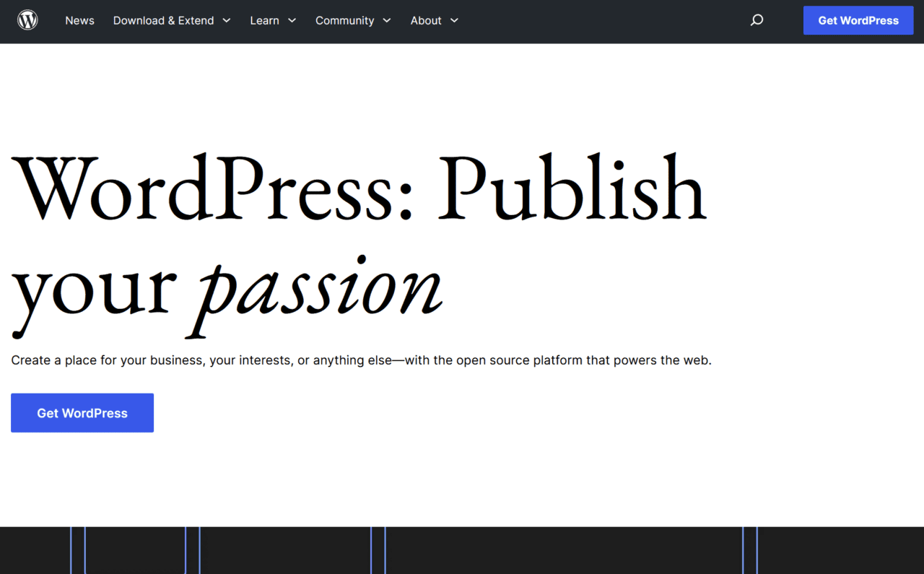Open the Learn section from the navbar

[264, 20]
